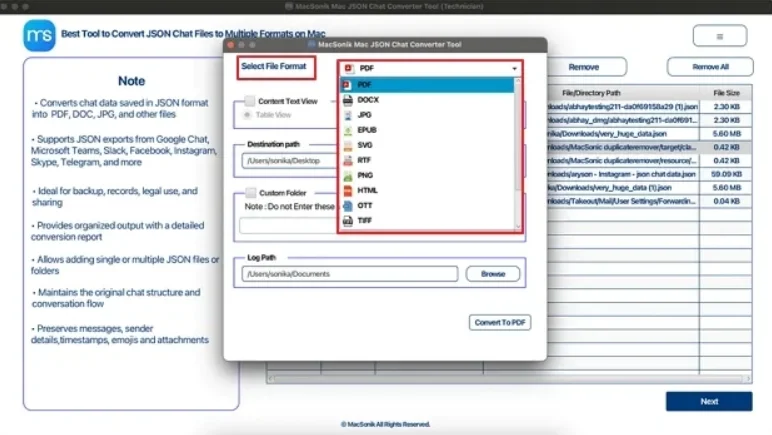Choose JPG from the format list
The width and height of the screenshot is (772, 435).
427,115
